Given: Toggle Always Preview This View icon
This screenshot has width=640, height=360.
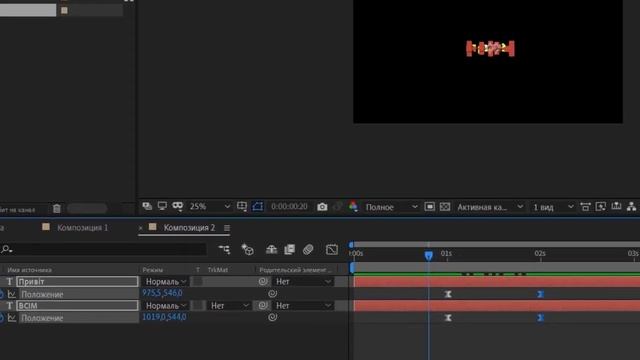Looking at the screenshot, I should click(x=147, y=207).
